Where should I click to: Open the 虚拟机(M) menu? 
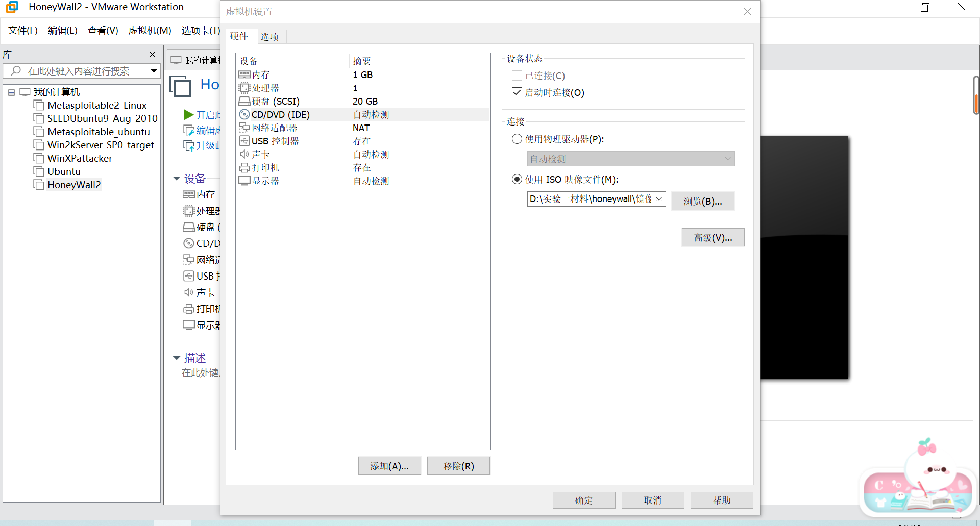(x=150, y=30)
